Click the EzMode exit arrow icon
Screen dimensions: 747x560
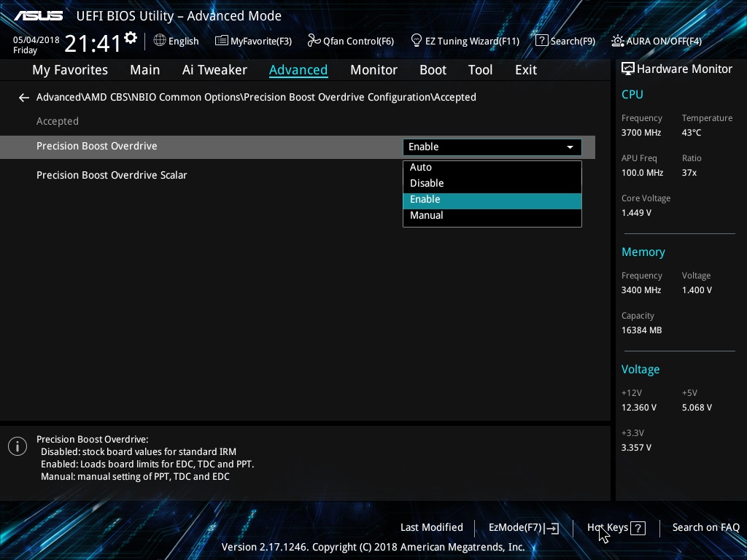click(x=551, y=528)
